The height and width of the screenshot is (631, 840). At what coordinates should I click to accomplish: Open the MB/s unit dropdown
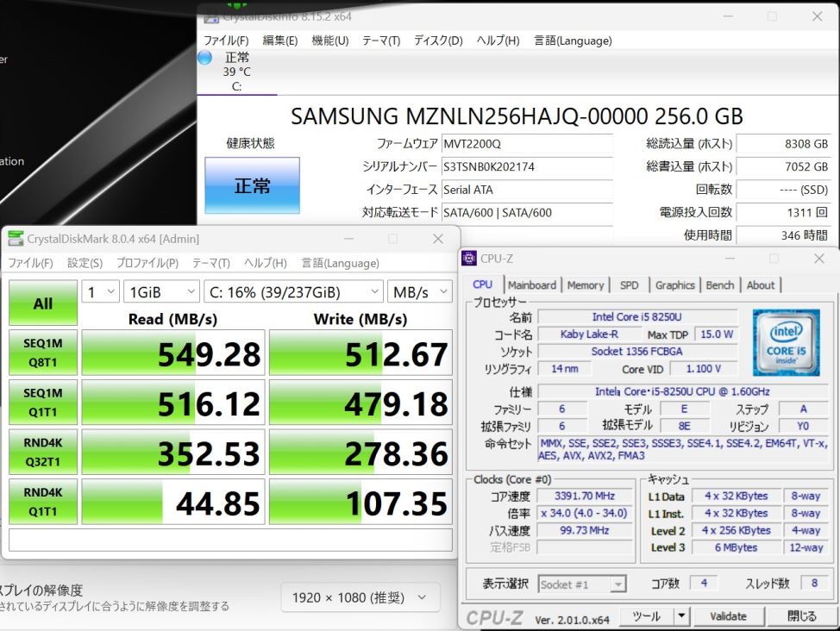pos(420,292)
